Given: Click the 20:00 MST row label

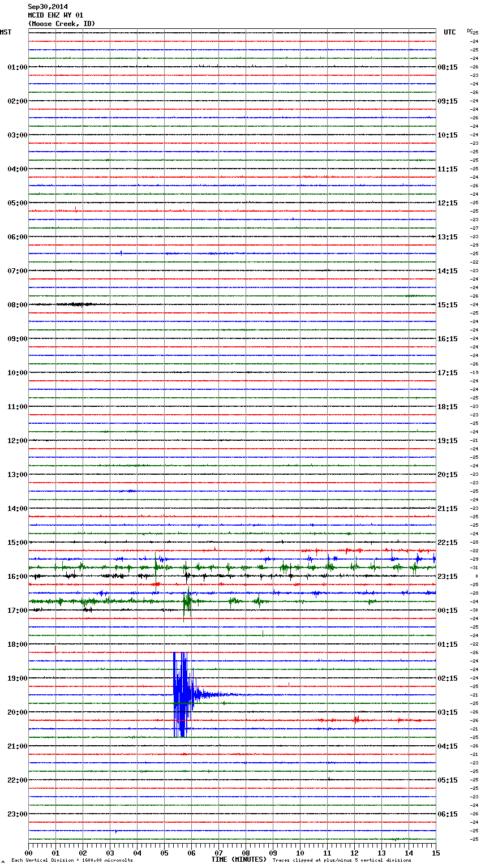Looking at the screenshot, I should [18, 712].
